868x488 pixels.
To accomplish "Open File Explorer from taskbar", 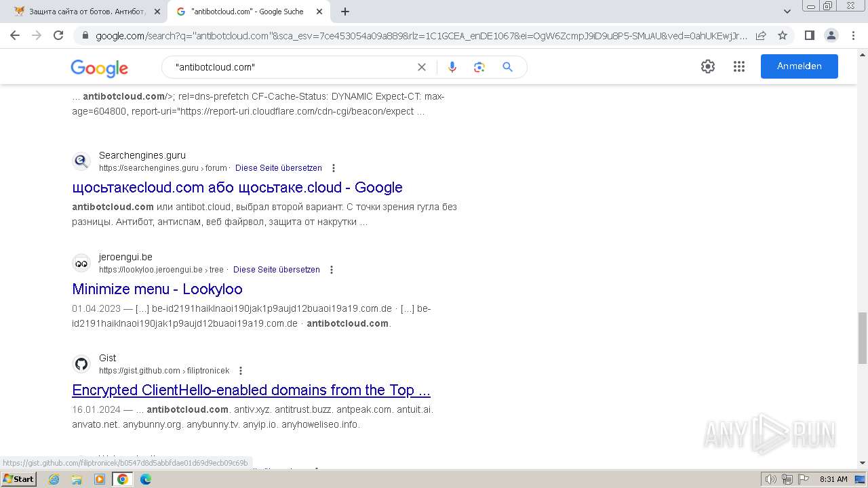I will coord(77,479).
